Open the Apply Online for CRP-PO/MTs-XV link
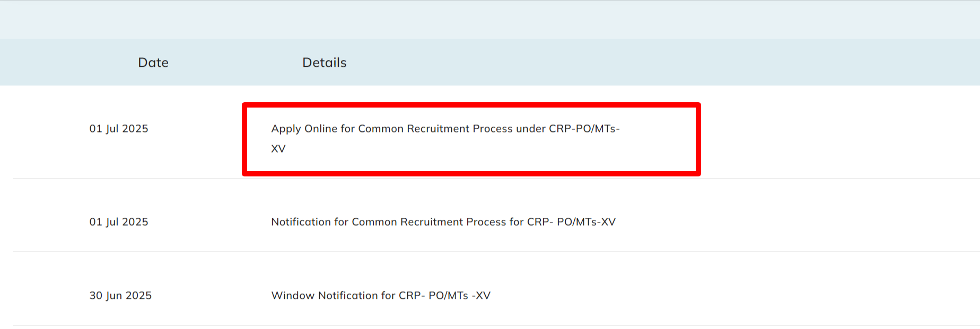The height and width of the screenshot is (329, 980). (444, 129)
